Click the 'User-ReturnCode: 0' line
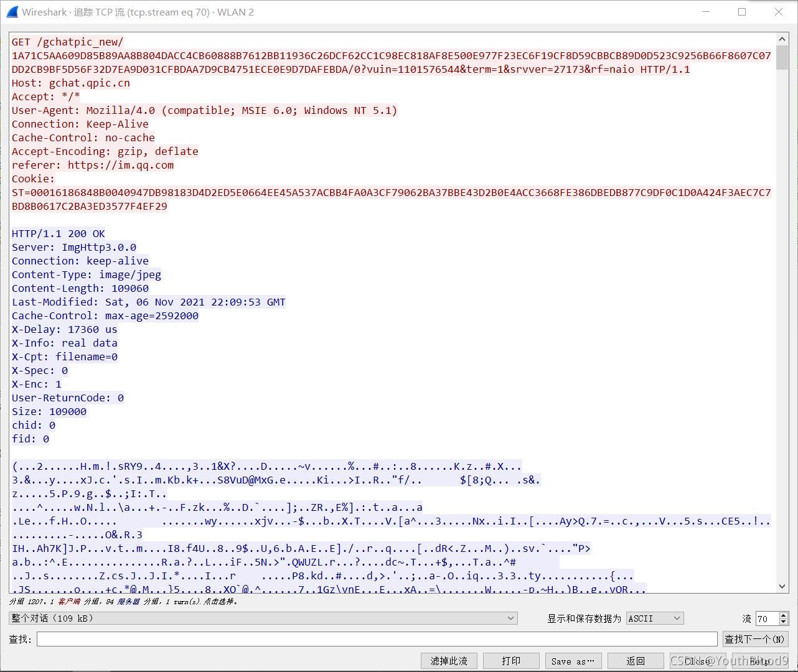This screenshot has height=672, width=798. tap(68, 398)
